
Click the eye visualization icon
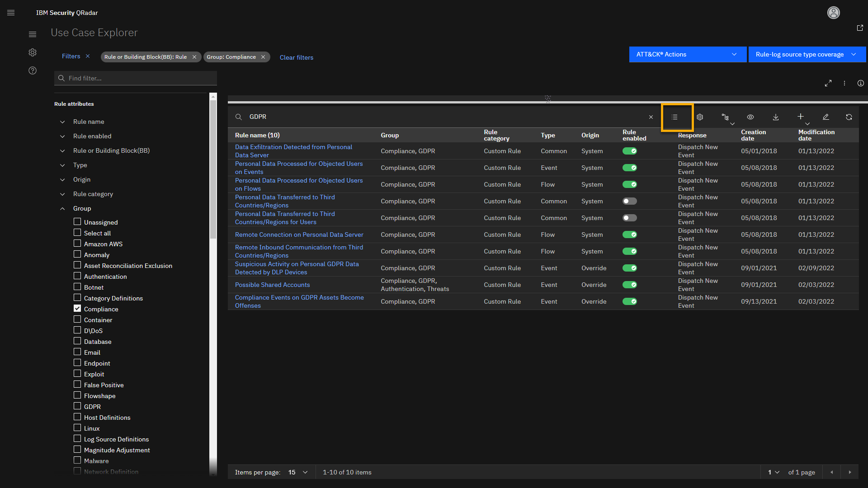pos(750,117)
